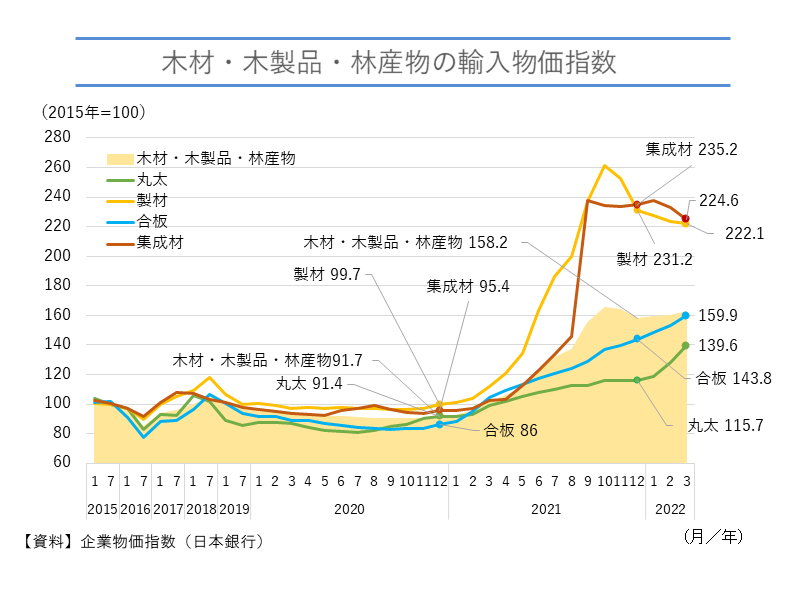Click the (2015年=100) axis unit label

[x=93, y=112]
